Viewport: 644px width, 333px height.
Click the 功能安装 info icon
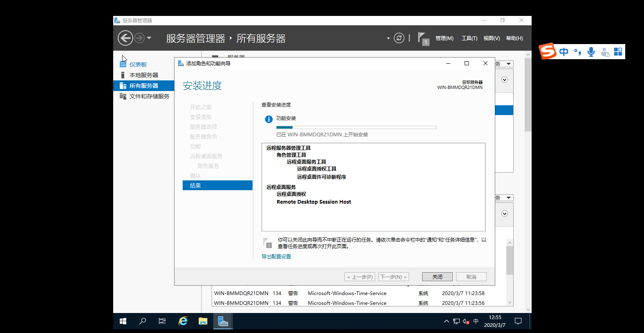268,119
